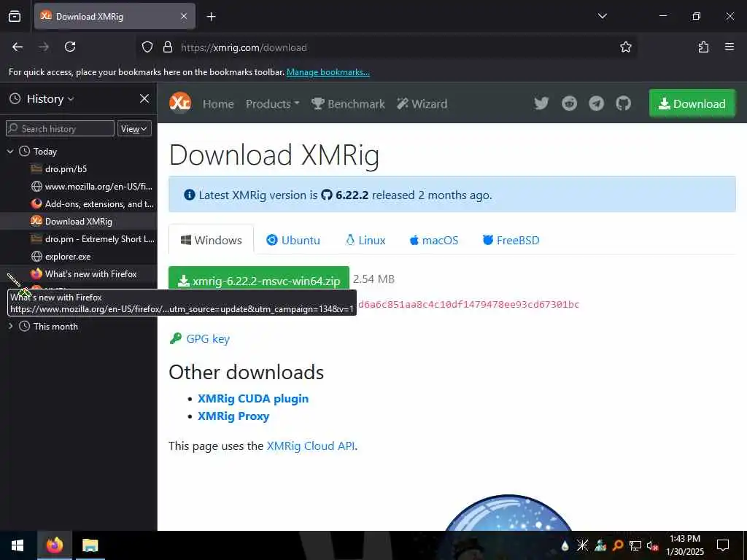Open explorer.exe history entry

pos(79,256)
